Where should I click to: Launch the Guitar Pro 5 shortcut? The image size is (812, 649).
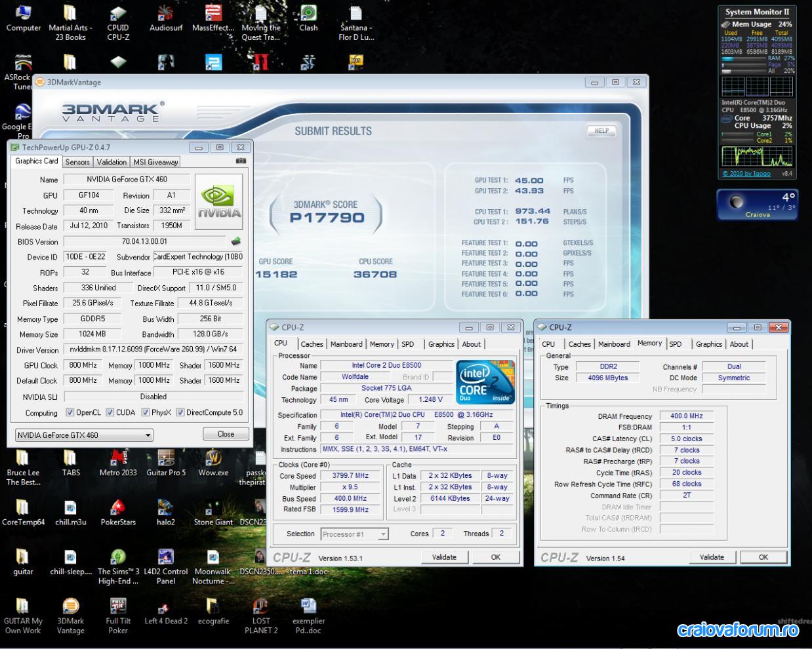point(165,463)
